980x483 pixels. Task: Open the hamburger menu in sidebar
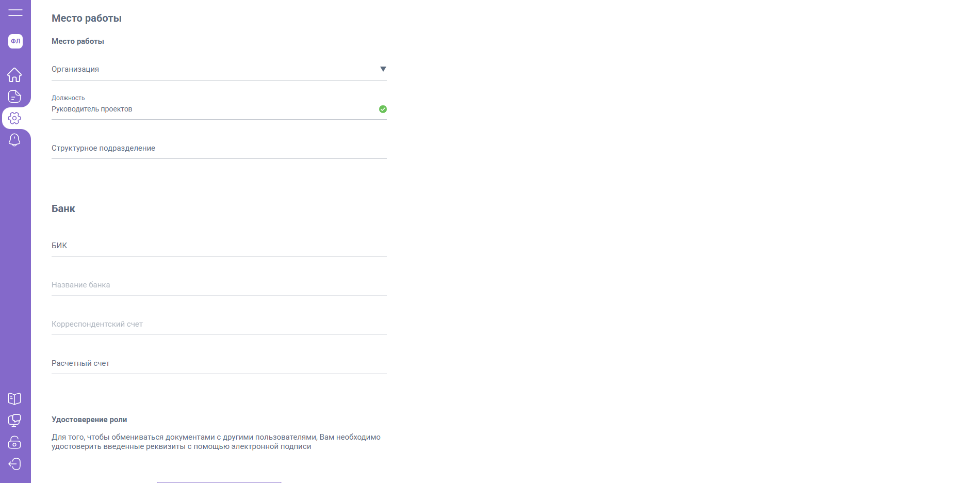(15, 13)
